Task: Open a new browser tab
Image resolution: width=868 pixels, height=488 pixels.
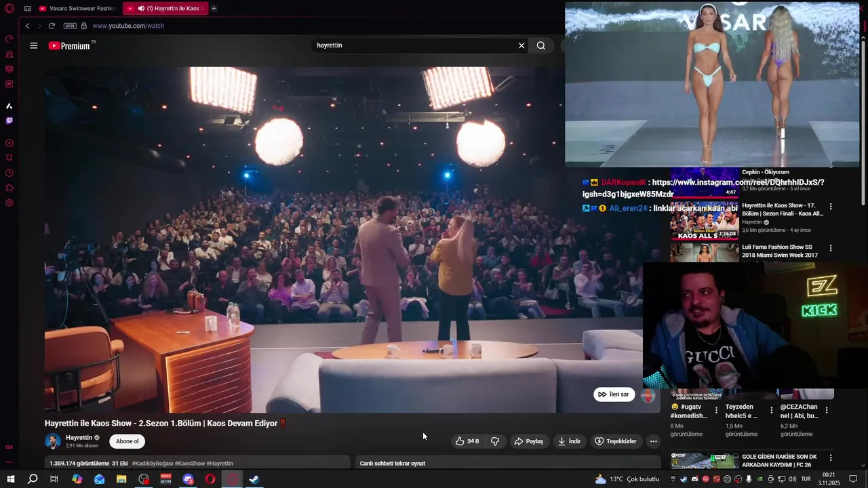Action: pyautogui.click(x=214, y=9)
